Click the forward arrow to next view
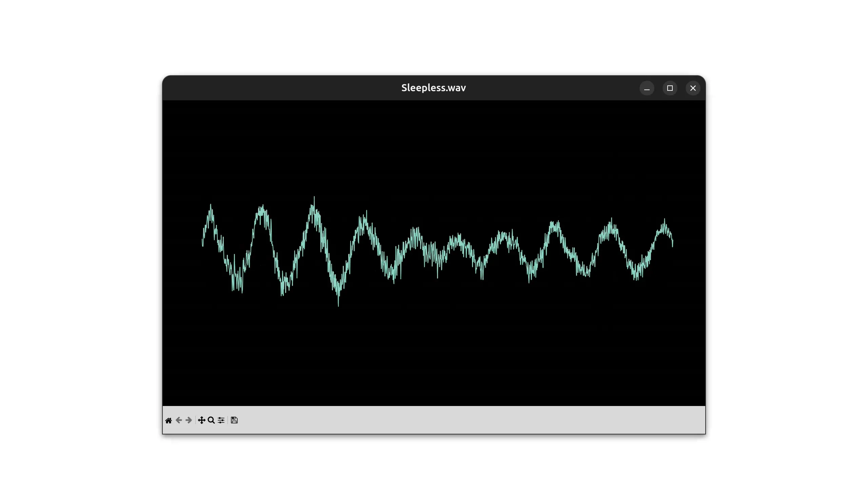The width and height of the screenshot is (868, 488). (x=189, y=421)
